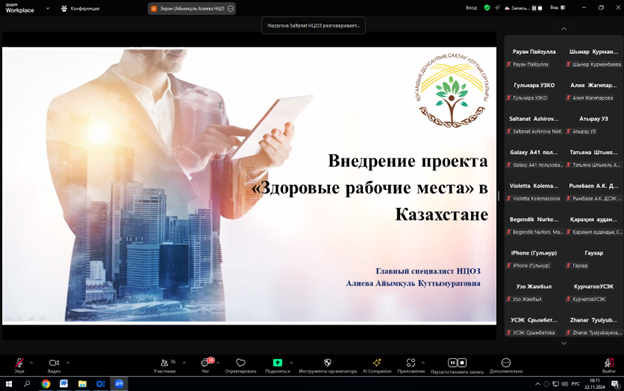Viewport: 624px width, 391px height.
Task: Launch AI Companion sparkle icon
Action: click(377, 365)
